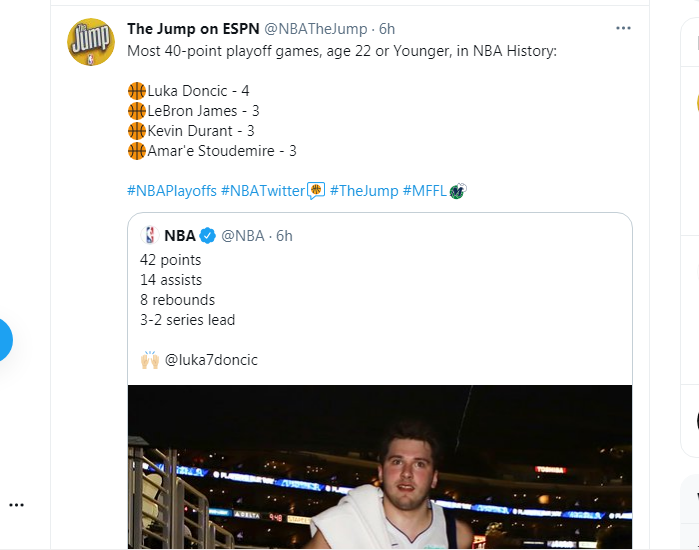The height and width of the screenshot is (550, 699).
Task: Click the blue compose tweet button
Action: click(4, 340)
